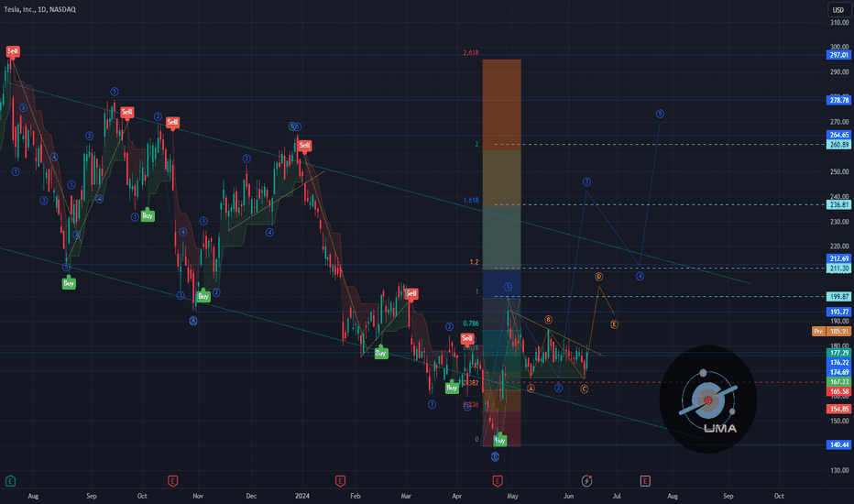Click the 212.69 price label
This screenshot has height=504, width=854.
[838, 258]
